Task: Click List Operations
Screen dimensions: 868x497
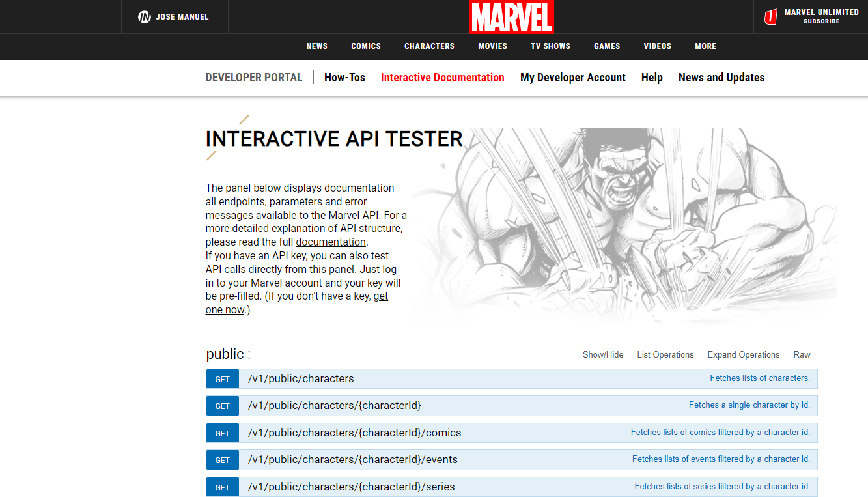Action: [x=665, y=355]
